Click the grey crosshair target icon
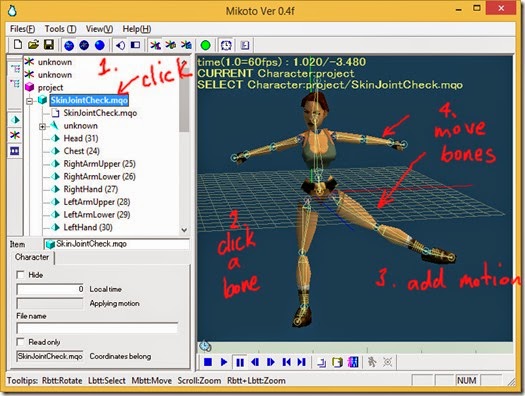525x396 pixels. tap(388, 362)
